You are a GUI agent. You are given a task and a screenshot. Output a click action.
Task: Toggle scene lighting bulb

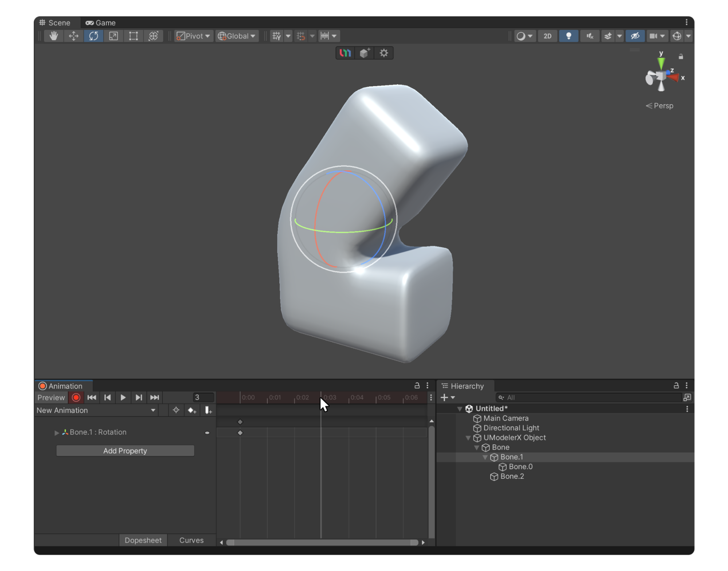click(x=568, y=36)
